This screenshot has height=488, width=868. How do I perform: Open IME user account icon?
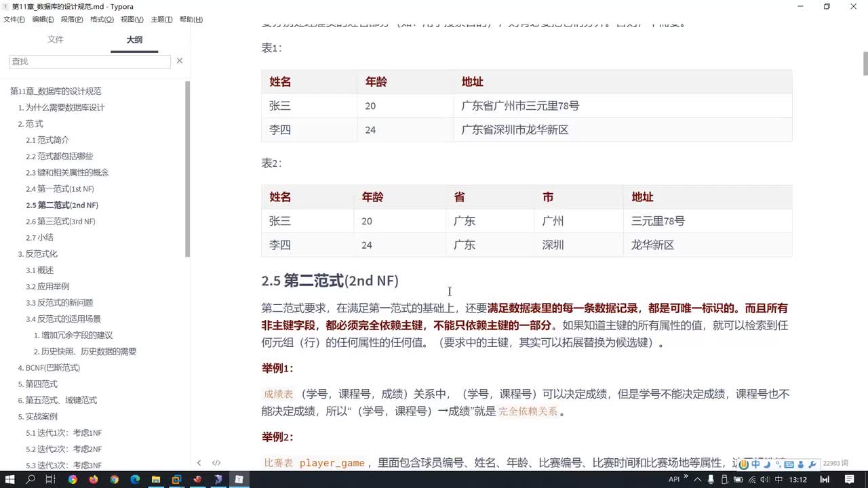(801, 464)
